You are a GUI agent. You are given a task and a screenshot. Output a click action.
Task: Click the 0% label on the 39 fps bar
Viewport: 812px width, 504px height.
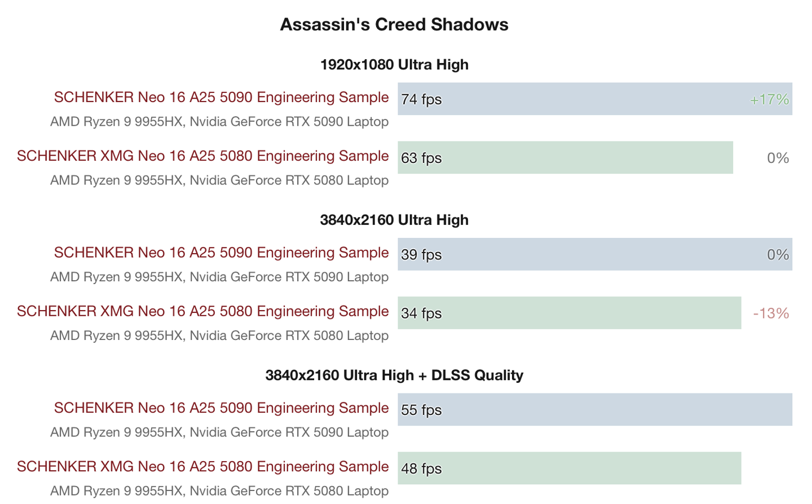pos(778,255)
